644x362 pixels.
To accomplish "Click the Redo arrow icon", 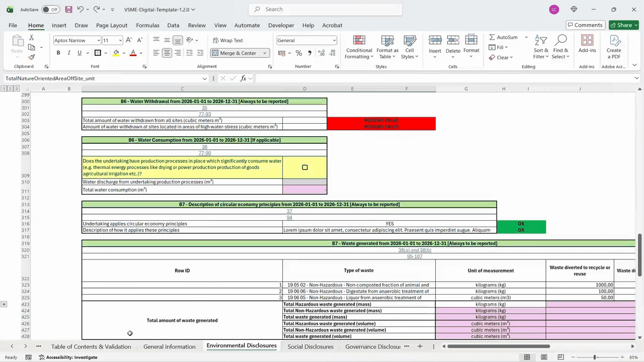I will pyautogui.click(x=96, y=10).
